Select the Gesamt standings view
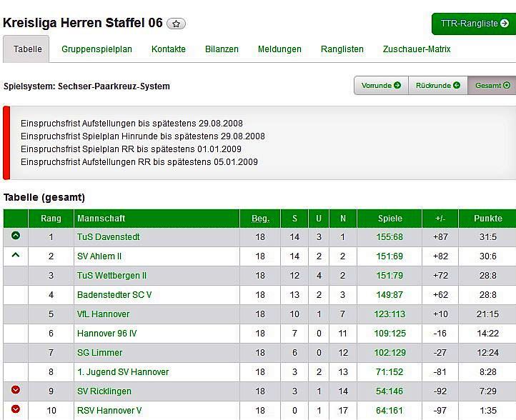Viewport: 516px width, 420px height. coord(492,86)
